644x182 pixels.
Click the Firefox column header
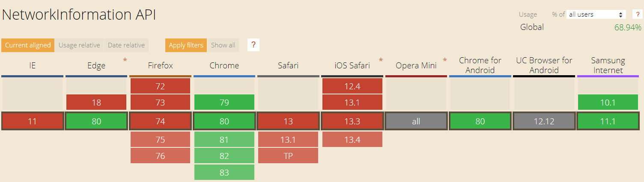click(x=160, y=66)
